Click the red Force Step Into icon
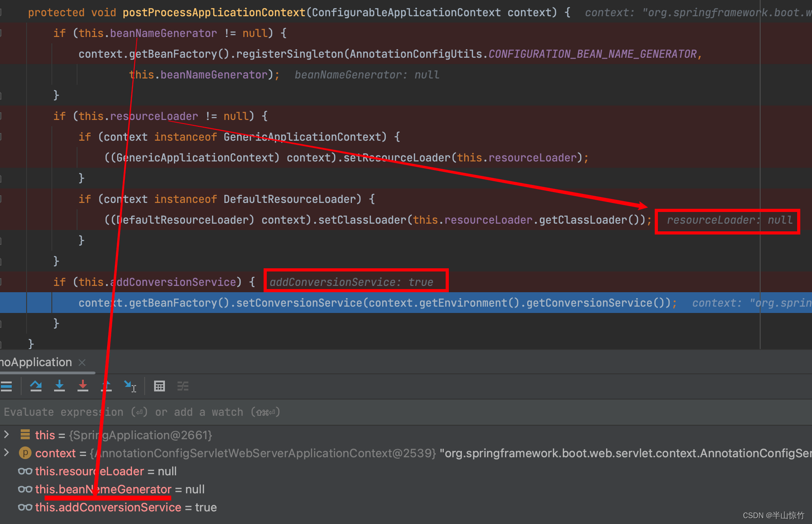 83,386
